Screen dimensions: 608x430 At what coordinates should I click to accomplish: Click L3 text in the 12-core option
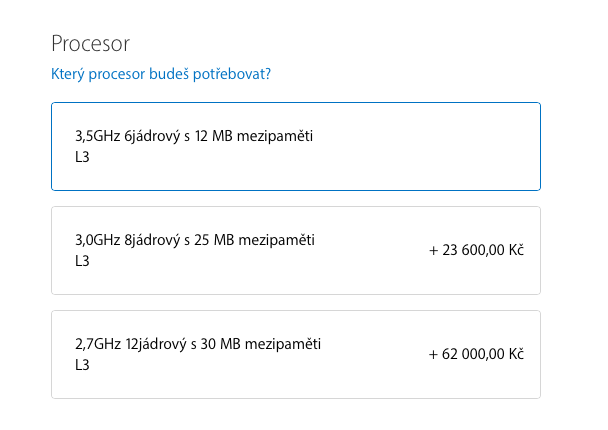[83, 365]
